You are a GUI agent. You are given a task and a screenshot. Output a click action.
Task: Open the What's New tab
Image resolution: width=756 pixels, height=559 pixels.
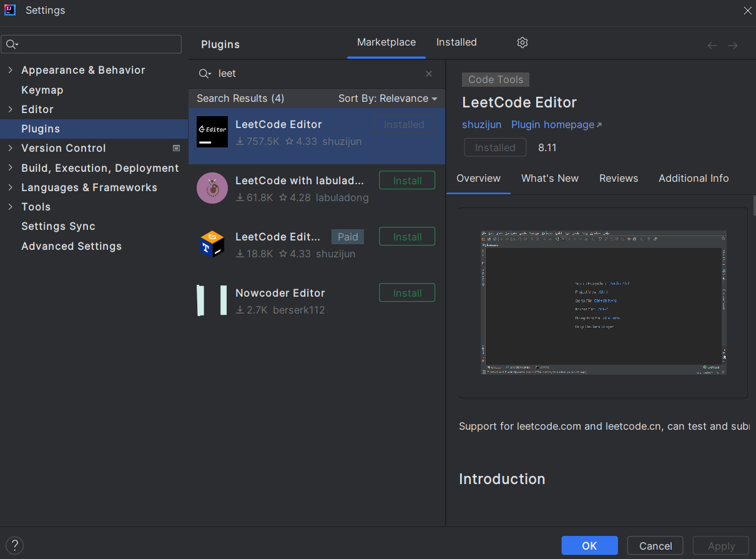[x=550, y=179]
